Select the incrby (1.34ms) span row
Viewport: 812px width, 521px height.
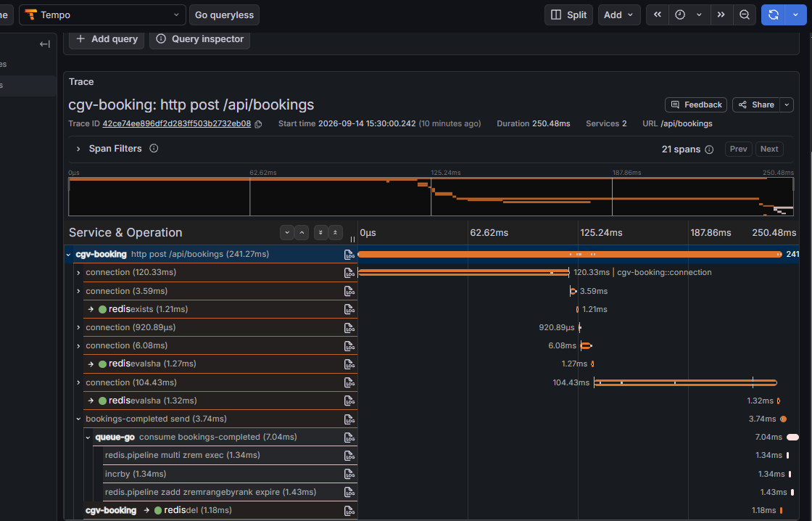click(230, 474)
